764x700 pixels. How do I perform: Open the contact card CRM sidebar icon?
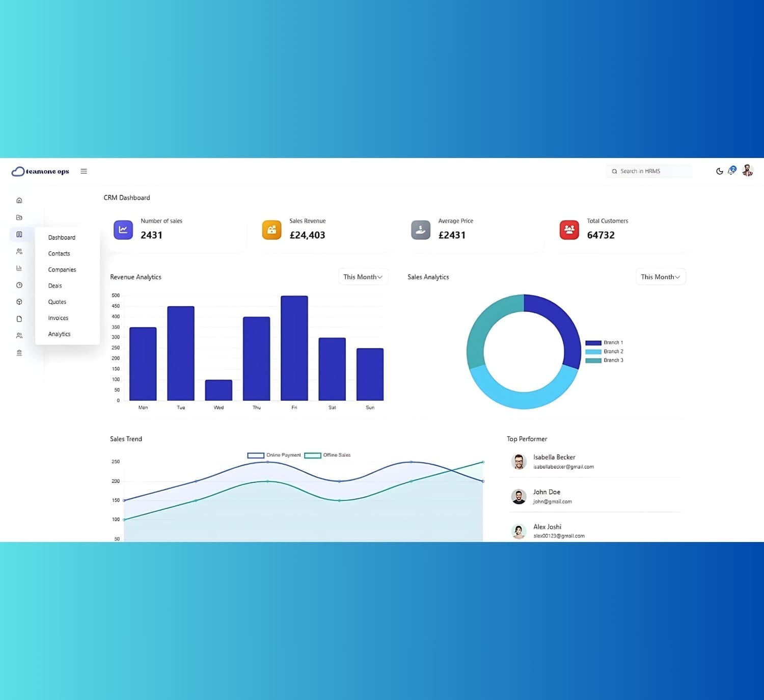coord(19,234)
